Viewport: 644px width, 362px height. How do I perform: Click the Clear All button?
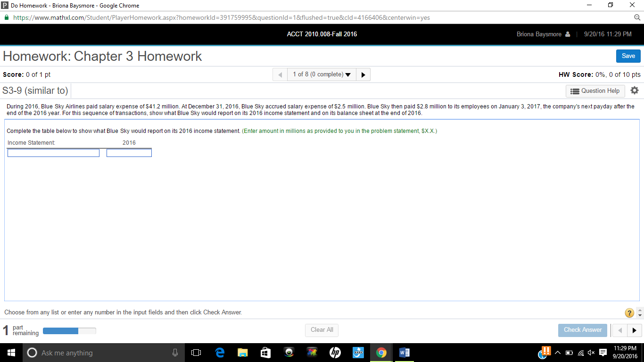[322, 330]
